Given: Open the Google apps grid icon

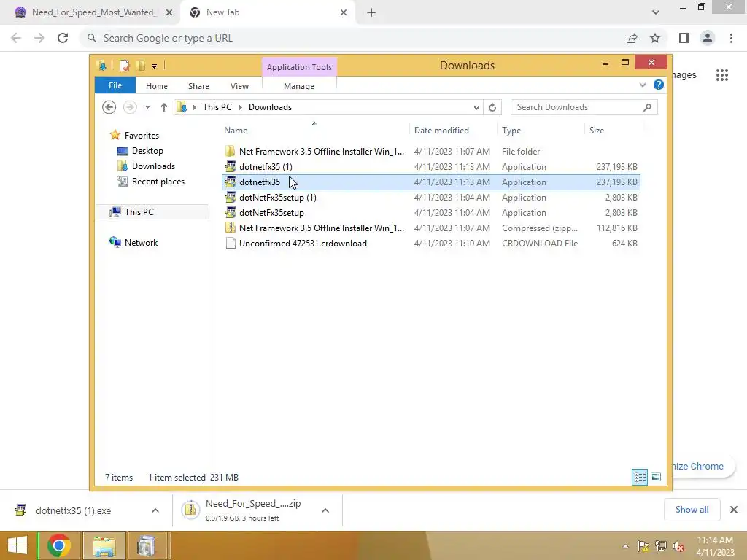Looking at the screenshot, I should pyautogui.click(x=722, y=75).
